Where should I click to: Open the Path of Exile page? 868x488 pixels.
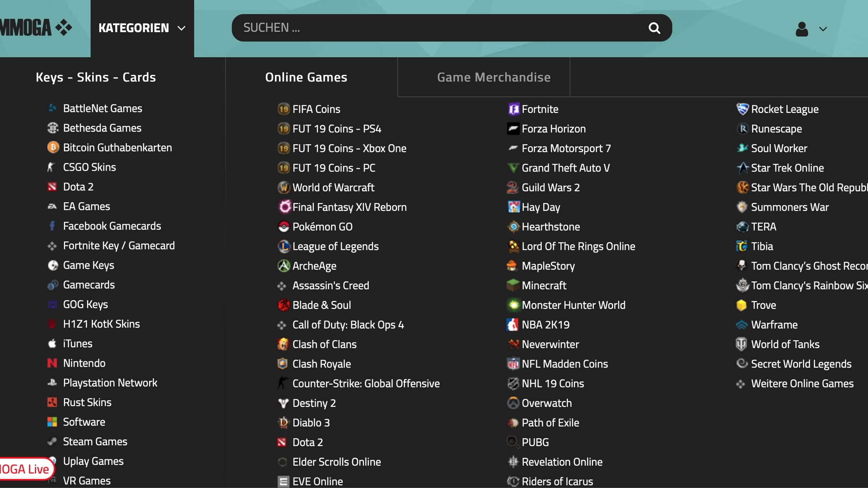pos(550,423)
